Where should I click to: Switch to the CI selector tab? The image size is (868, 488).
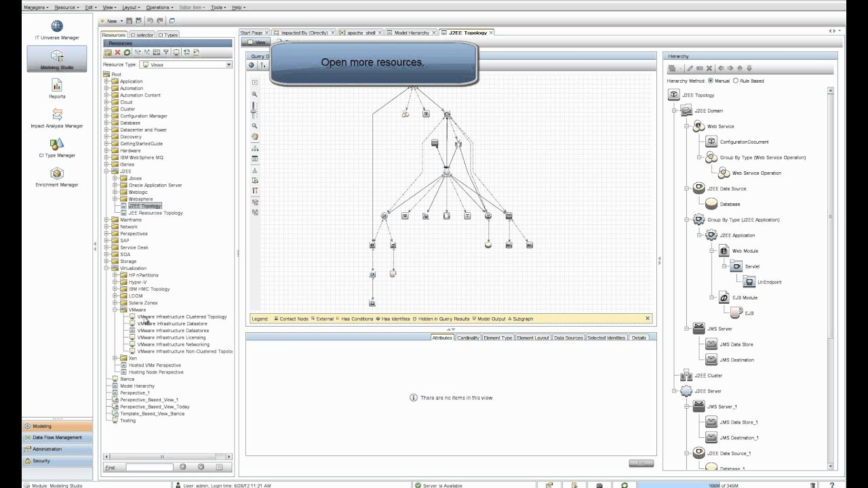click(142, 35)
